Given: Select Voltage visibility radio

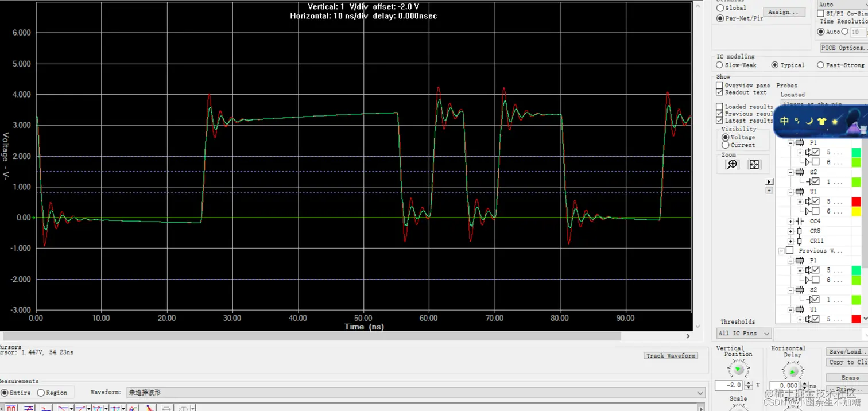Looking at the screenshot, I should click(x=725, y=138).
